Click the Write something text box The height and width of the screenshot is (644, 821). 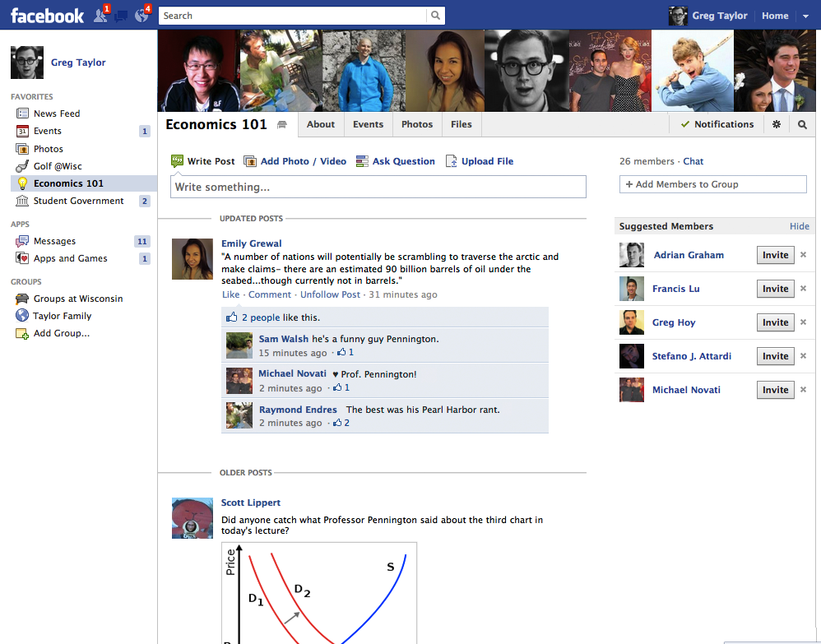click(x=378, y=187)
